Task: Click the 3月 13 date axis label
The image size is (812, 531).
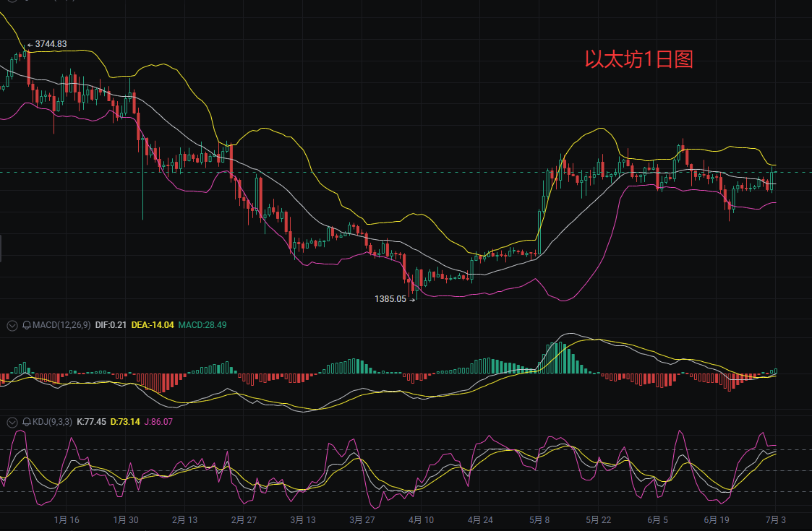Action: [303, 519]
